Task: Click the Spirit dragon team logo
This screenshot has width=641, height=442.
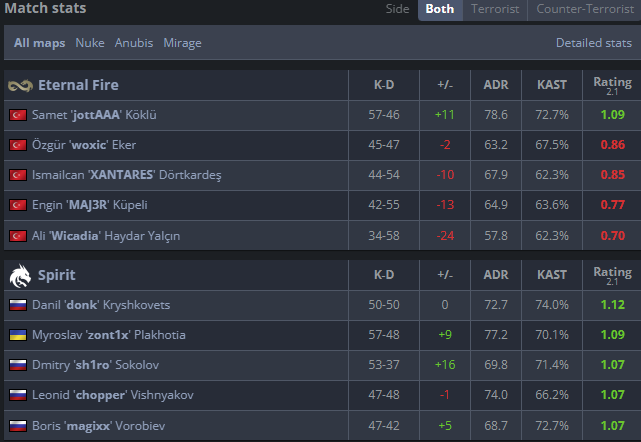Action: pos(20,276)
